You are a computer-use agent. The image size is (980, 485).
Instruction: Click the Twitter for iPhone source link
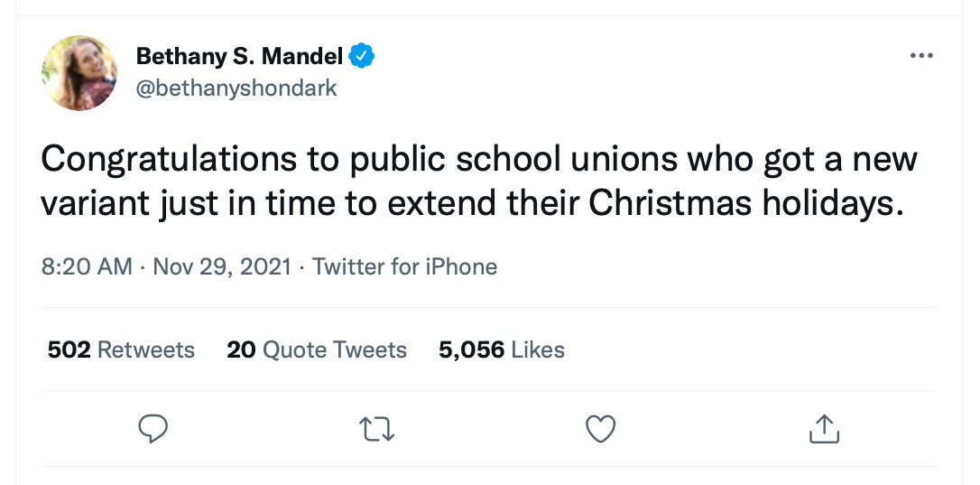click(404, 267)
